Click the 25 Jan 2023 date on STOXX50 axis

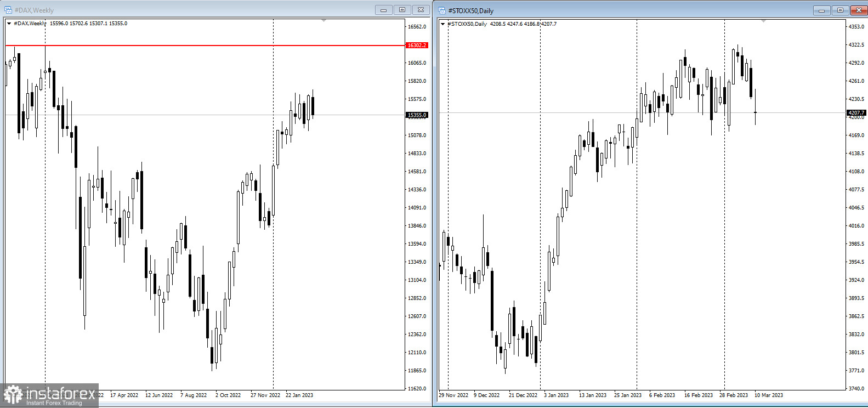(628, 395)
